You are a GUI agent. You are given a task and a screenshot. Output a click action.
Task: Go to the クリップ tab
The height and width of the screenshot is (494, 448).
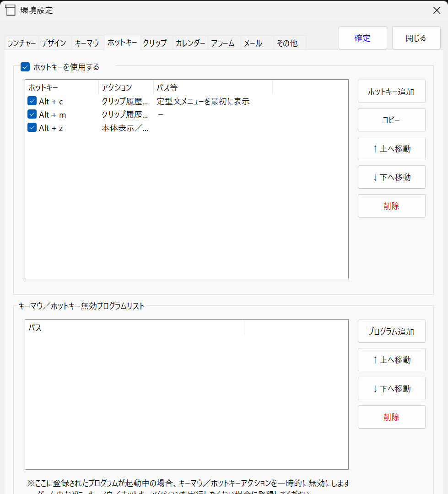(x=155, y=43)
